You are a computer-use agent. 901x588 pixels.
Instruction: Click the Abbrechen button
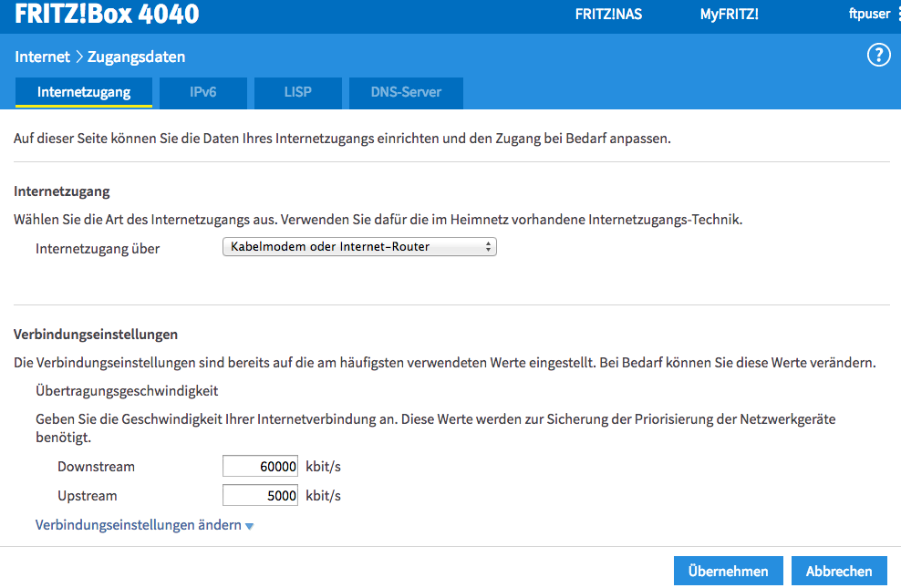[838, 570]
